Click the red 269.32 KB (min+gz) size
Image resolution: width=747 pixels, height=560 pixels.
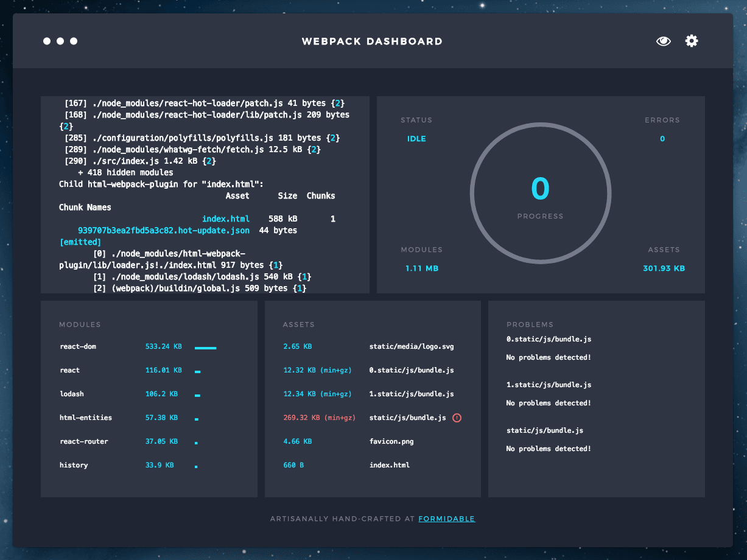(x=320, y=418)
